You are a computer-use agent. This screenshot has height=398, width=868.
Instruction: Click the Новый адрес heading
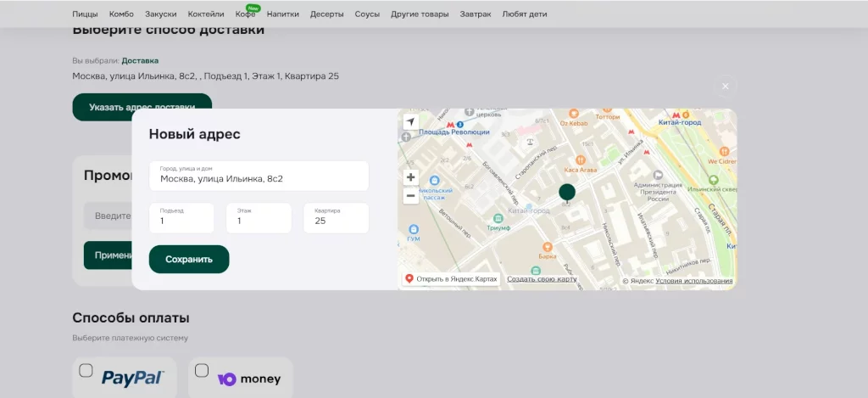195,134
